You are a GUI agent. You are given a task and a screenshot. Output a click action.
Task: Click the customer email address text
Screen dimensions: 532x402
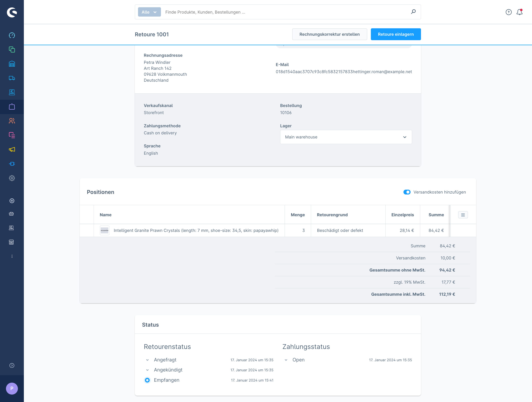coord(344,72)
